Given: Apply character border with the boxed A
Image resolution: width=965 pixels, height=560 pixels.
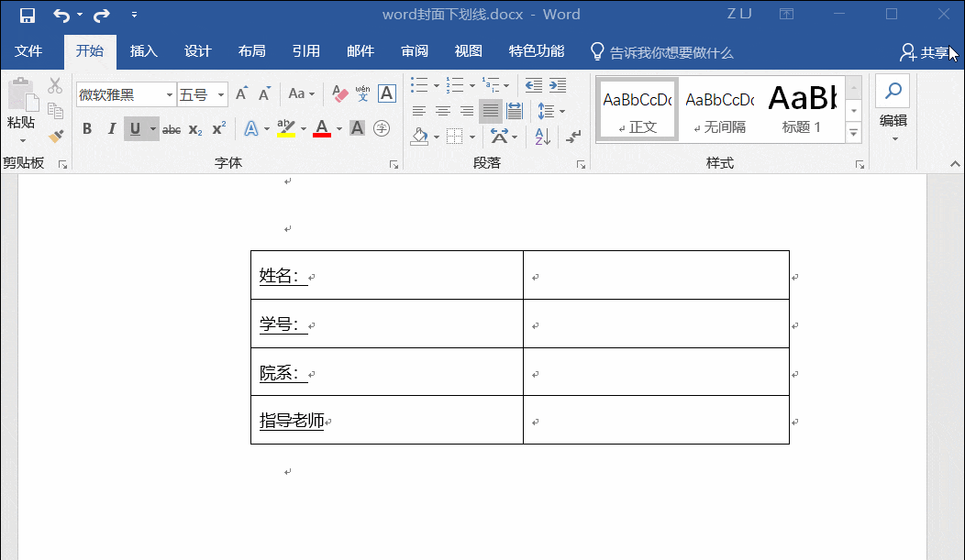Looking at the screenshot, I should (386, 93).
